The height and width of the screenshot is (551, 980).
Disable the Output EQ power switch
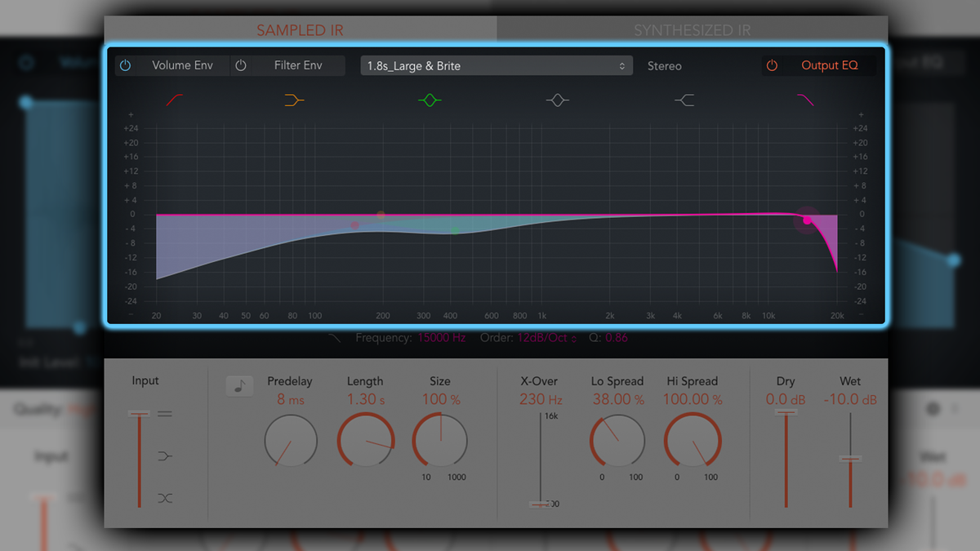click(x=772, y=65)
